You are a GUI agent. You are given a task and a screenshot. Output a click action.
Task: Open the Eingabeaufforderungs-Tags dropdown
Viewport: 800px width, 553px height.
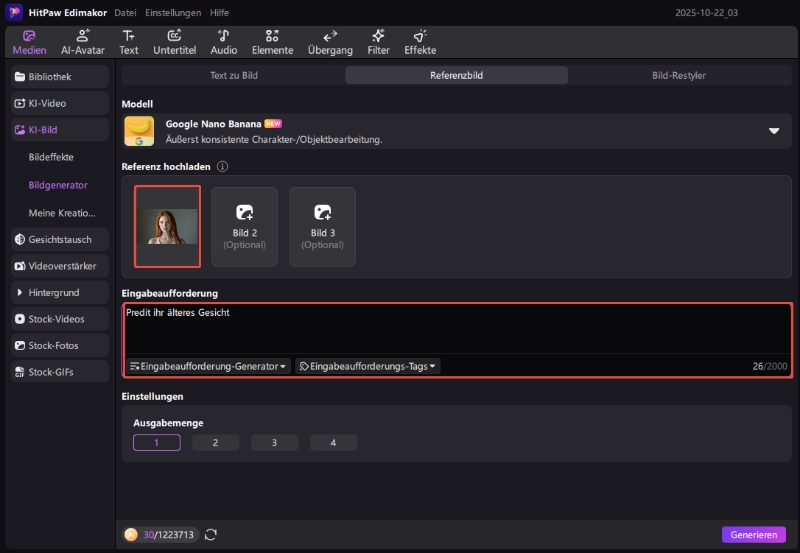click(367, 367)
